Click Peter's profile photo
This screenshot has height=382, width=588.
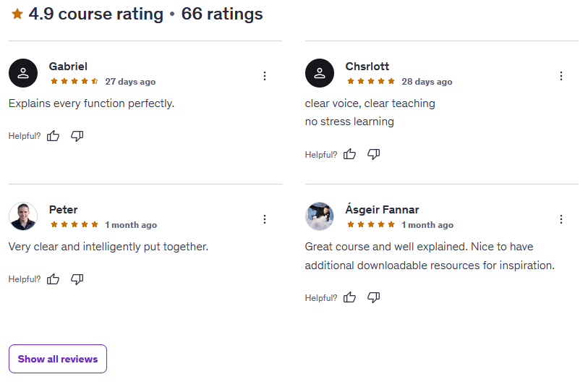23,216
